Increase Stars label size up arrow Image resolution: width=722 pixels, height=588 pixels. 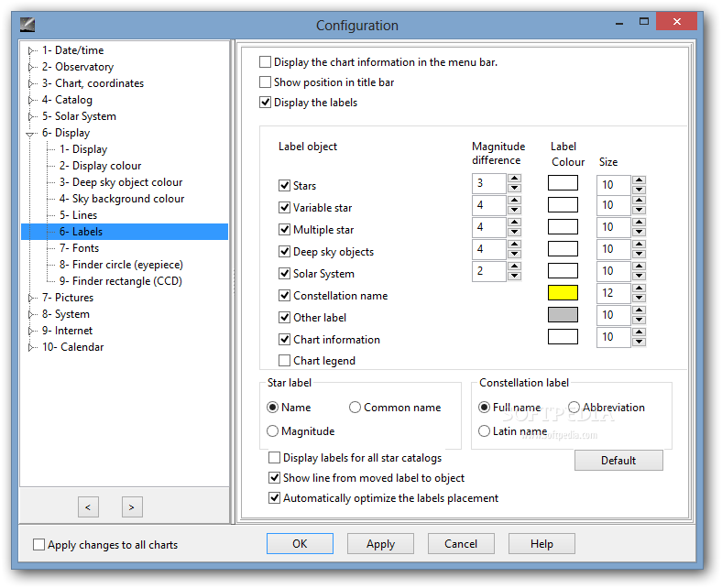pos(639,180)
